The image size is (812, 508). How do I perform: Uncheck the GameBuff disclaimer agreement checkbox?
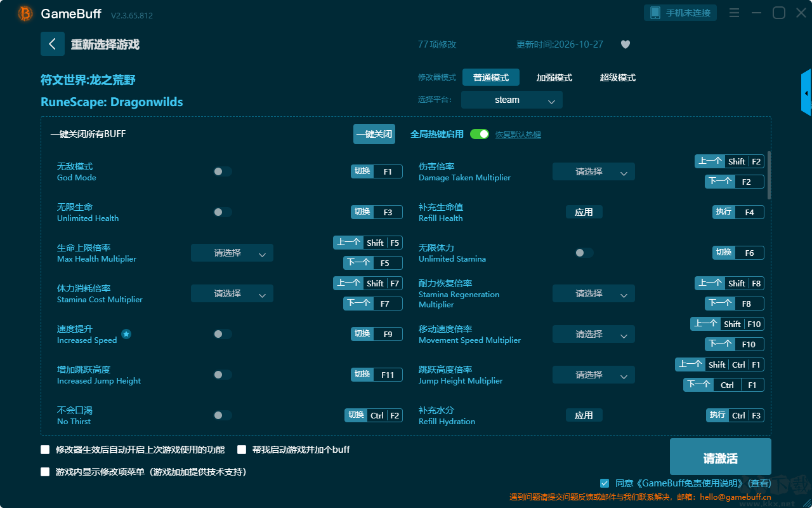[605, 483]
